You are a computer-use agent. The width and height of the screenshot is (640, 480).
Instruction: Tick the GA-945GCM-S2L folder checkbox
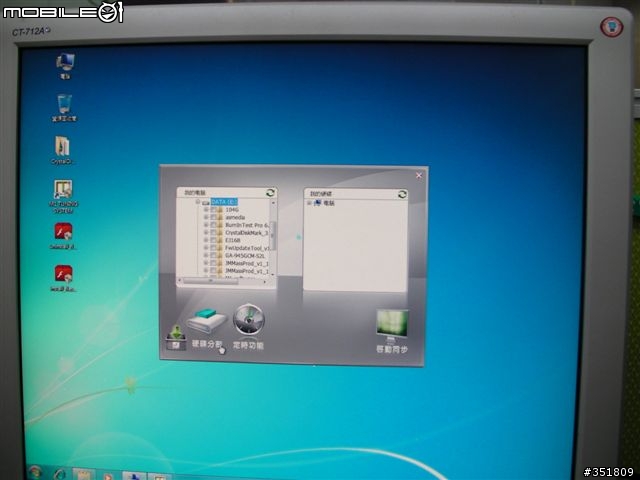point(213,255)
